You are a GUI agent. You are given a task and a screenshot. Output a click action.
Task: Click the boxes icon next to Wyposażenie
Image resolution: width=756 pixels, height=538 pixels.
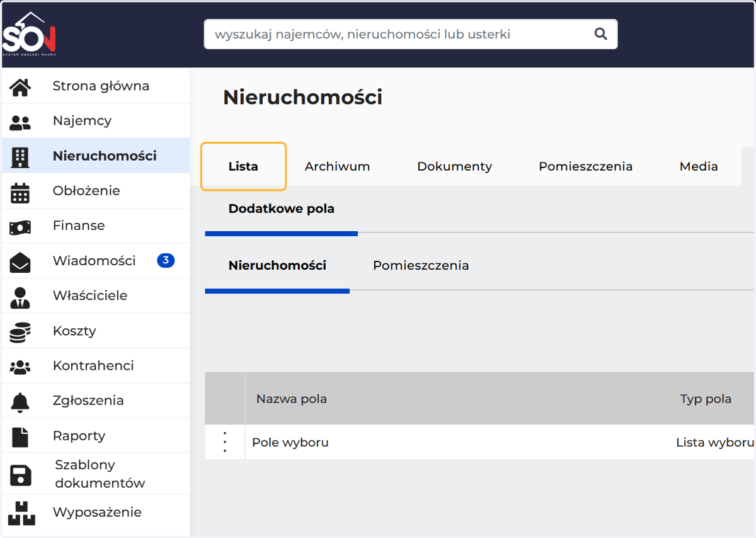click(x=21, y=513)
